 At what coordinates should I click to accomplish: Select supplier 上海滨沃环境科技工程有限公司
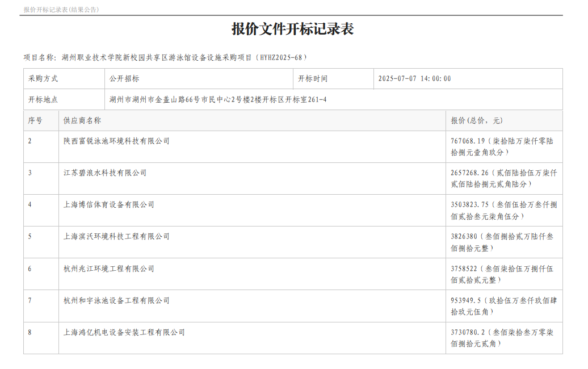(x=116, y=237)
